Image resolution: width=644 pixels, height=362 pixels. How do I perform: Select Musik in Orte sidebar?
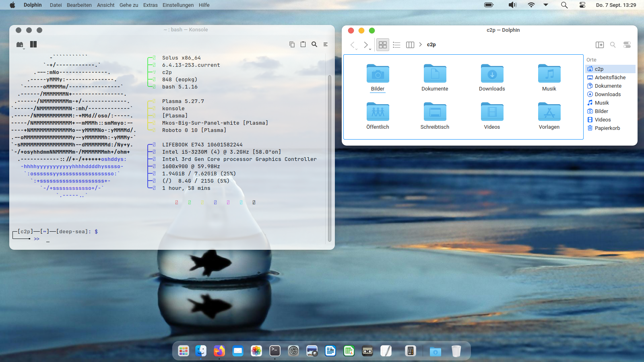pyautogui.click(x=610, y=103)
